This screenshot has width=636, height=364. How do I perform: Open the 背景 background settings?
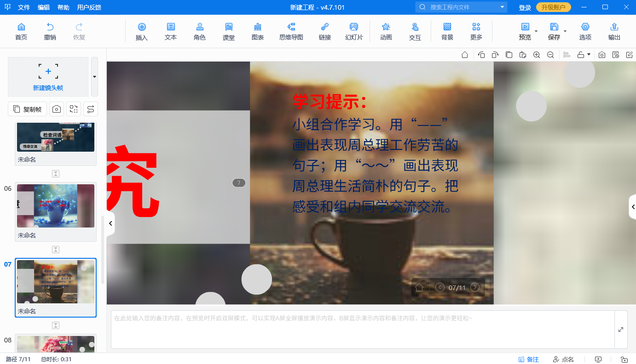[447, 31]
